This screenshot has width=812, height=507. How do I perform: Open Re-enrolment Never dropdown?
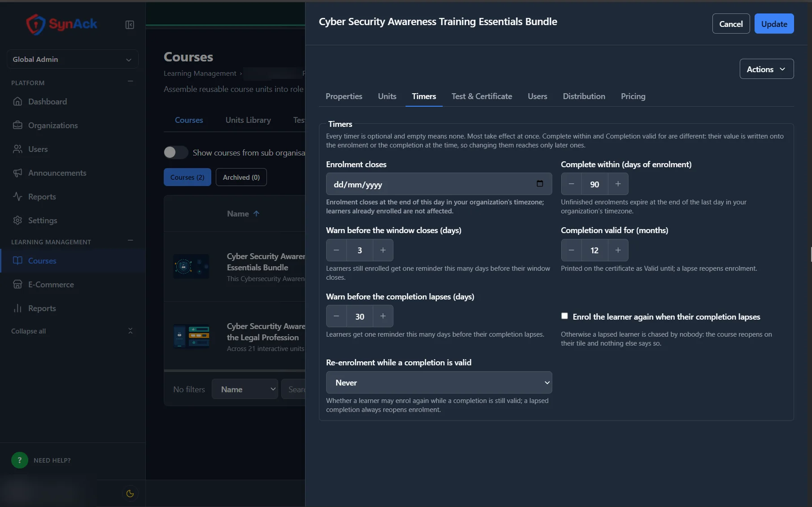pos(439,382)
